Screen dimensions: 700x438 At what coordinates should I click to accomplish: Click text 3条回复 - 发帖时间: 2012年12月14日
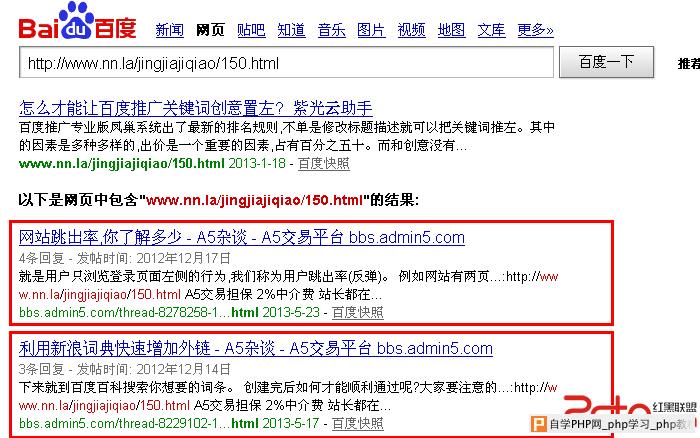coord(125,369)
